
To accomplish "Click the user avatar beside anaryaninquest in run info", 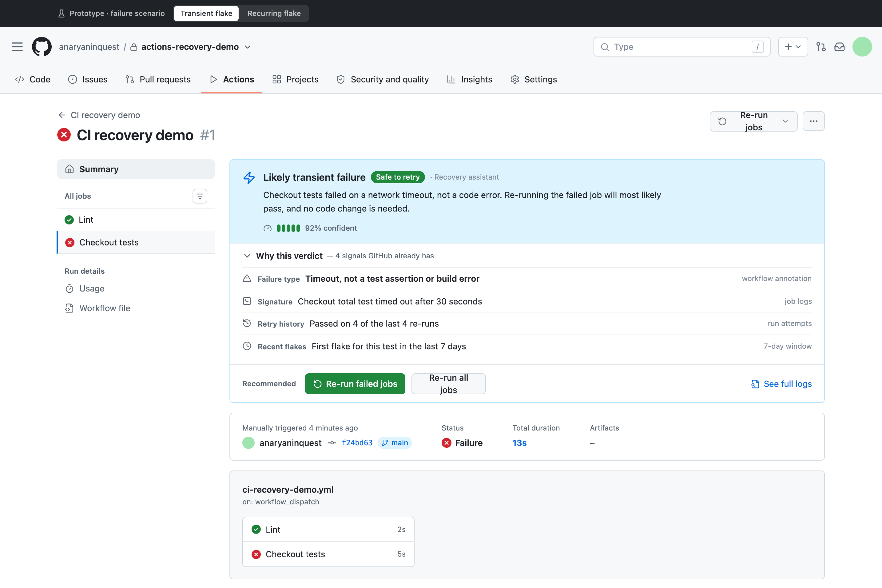I will 248,443.
